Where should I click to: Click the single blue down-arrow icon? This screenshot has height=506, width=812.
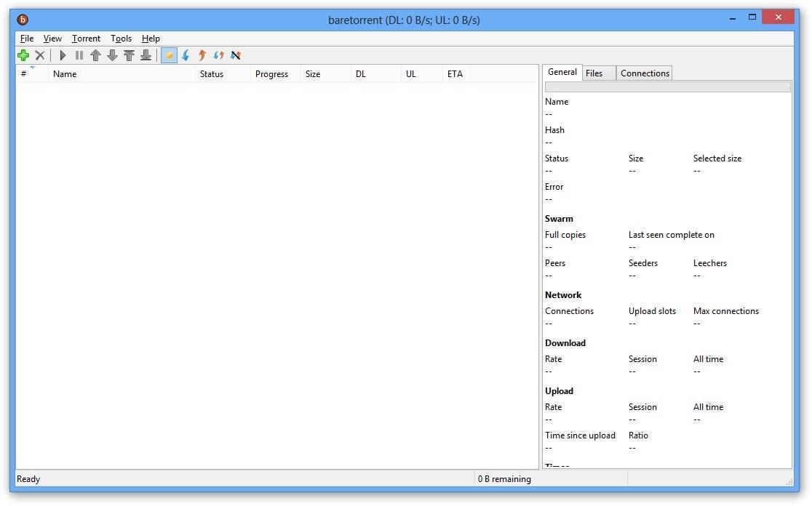[186, 55]
